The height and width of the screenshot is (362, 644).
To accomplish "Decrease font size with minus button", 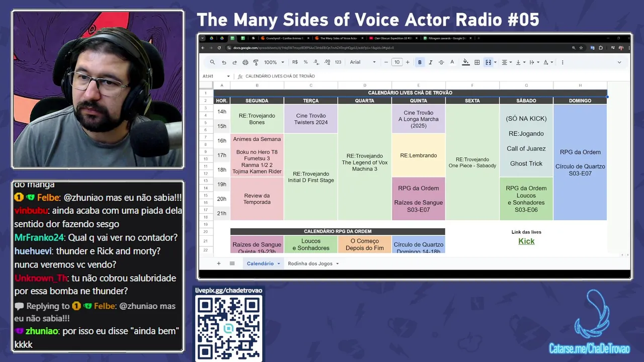I will [x=386, y=62].
